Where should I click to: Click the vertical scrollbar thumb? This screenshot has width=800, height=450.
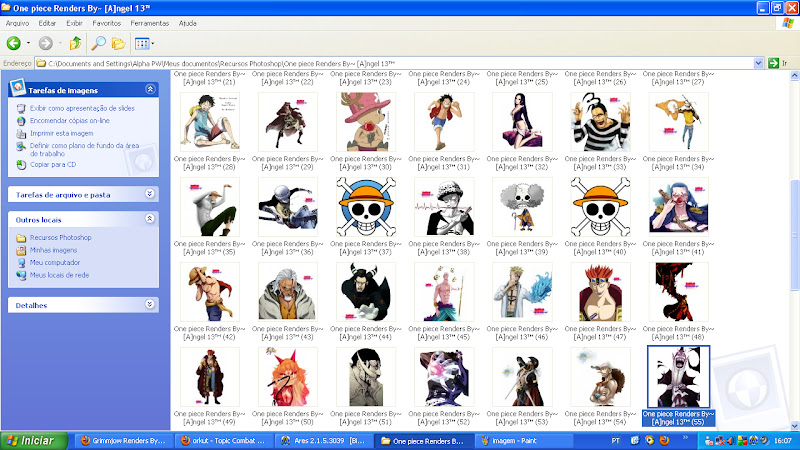click(x=794, y=235)
